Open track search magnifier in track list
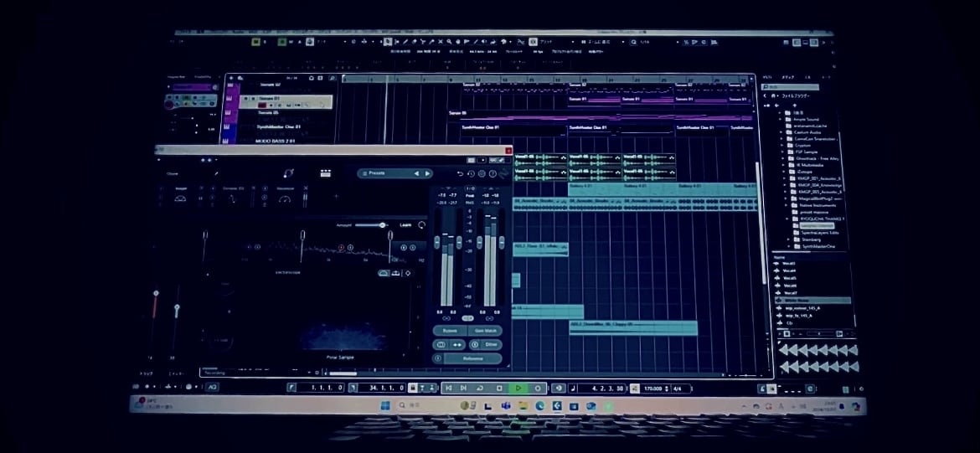 pyautogui.click(x=333, y=78)
